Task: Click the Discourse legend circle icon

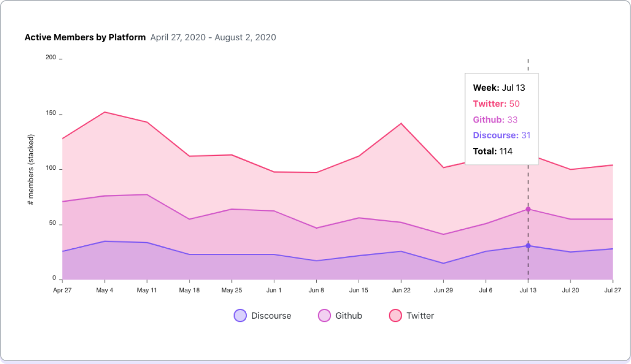Action: click(240, 315)
